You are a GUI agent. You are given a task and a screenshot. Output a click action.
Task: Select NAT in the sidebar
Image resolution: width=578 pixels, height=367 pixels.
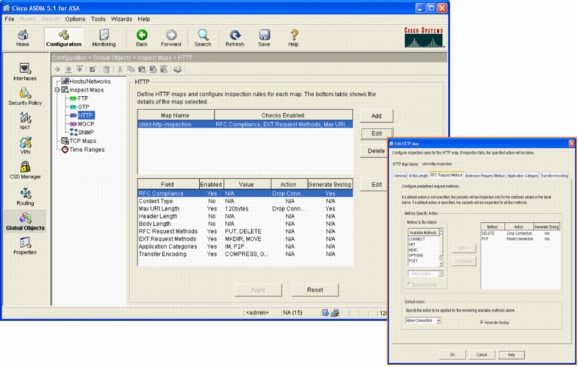25,121
